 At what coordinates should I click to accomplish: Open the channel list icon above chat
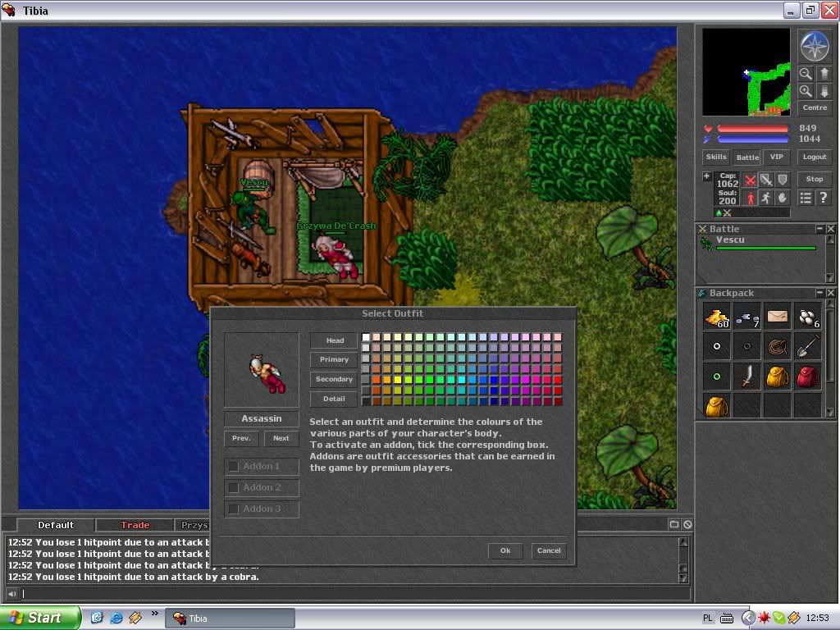click(674, 524)
